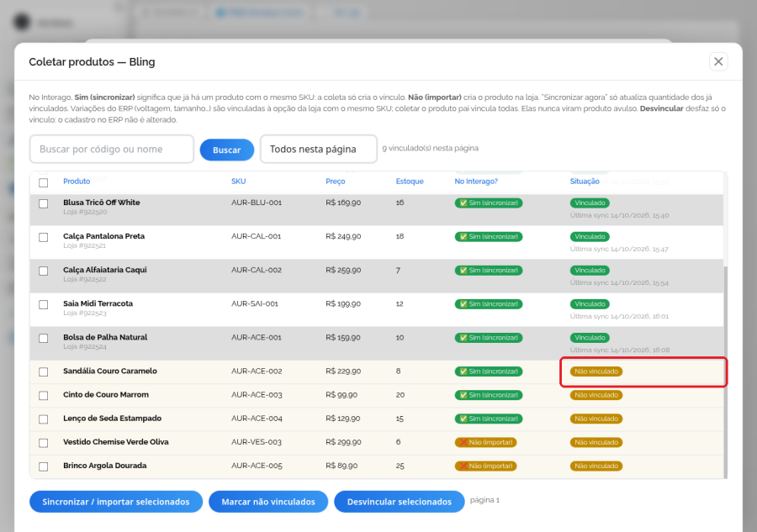Click "Não vinculado" badge for Lenço de Seda

click(596, 419)
